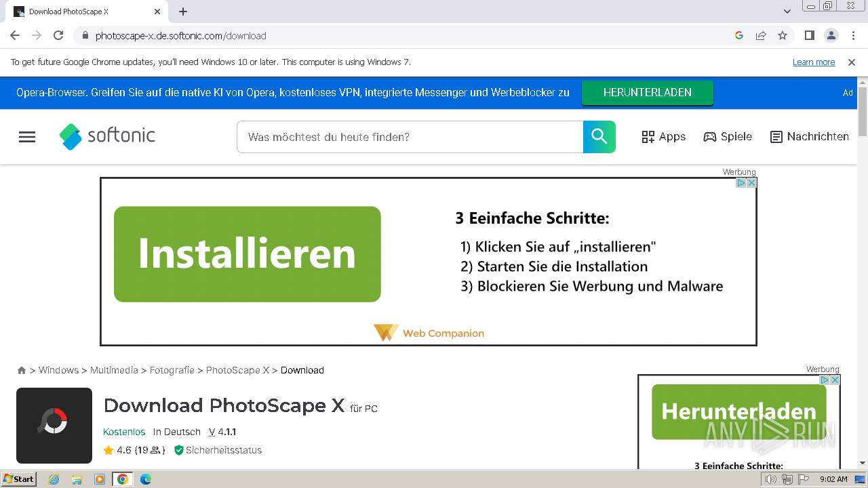The width and height of the screenshot is (868, 488).
Task: Open the Fotografie breadcrumb
Action: pyautogui.click(x=172, y=370)
